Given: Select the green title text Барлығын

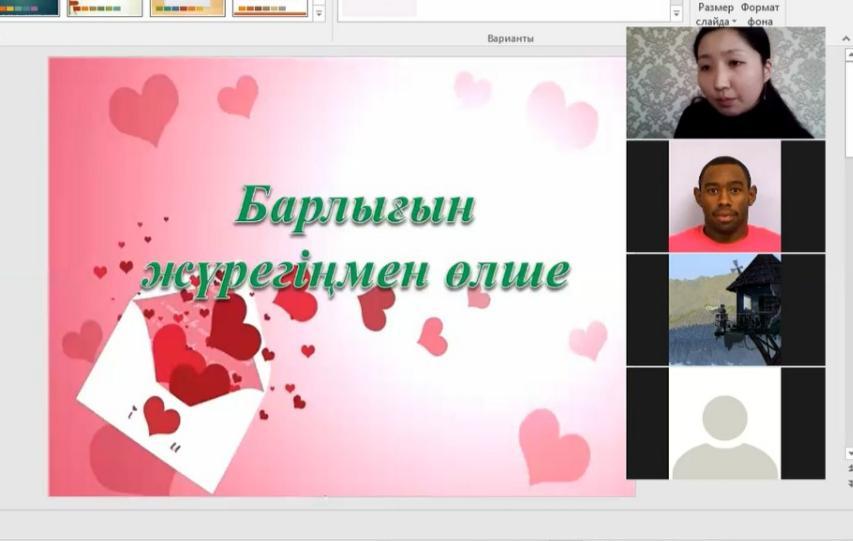Looking at the screenshot, I should [354, 208].
